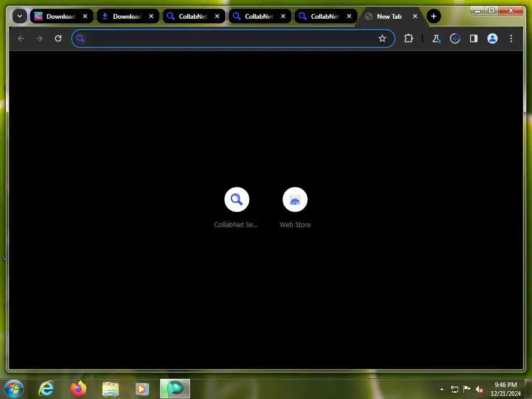Select the active browser taskbar button

pos(175,389)
